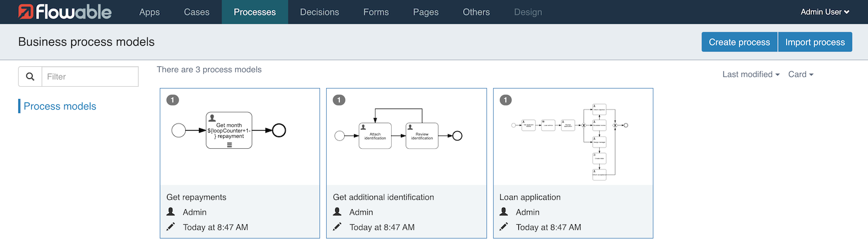Open the Card view dropdown

[x=800, y=74]
